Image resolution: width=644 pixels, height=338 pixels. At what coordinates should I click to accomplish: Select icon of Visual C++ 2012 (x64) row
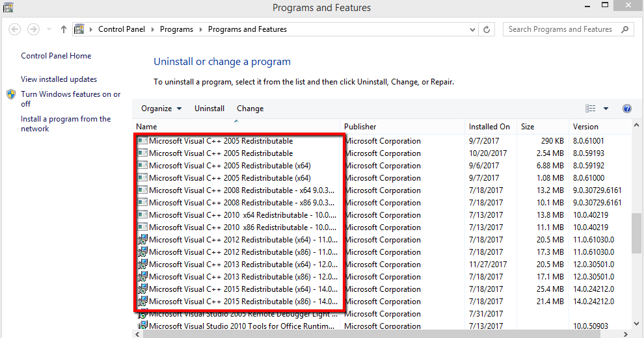click(x=142, y=240)
